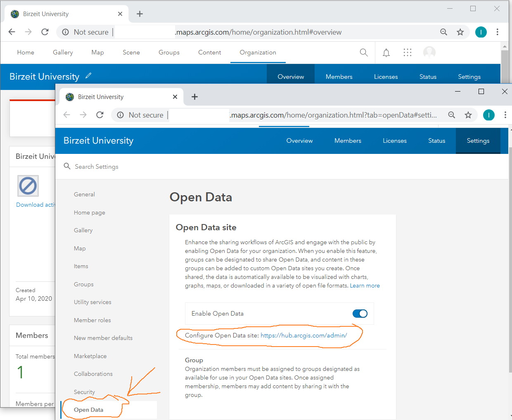The image size is (512, 420).
Task: Open the Home item in the ArcGIS navigation
Action: (x=26, y=52)
